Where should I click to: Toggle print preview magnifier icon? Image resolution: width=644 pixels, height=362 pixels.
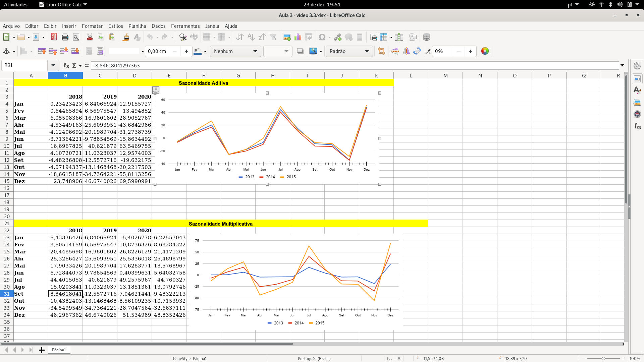[76, 37]
